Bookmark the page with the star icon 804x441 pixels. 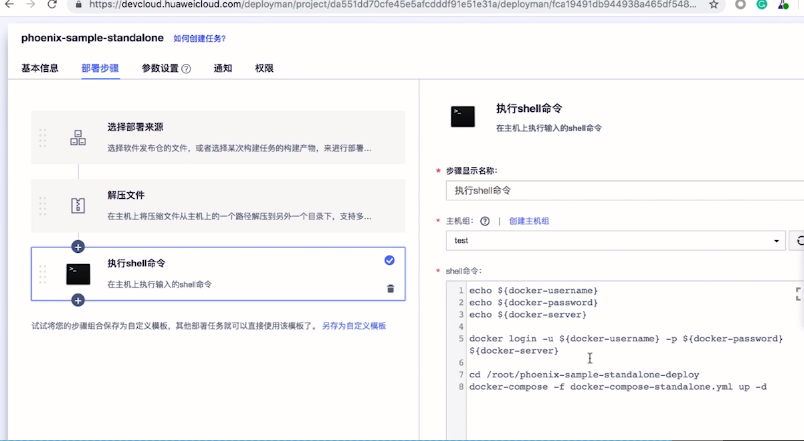713,5
